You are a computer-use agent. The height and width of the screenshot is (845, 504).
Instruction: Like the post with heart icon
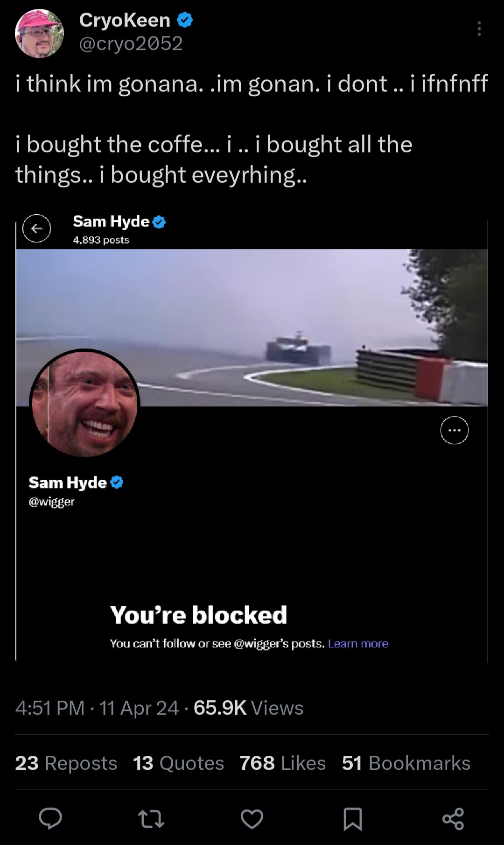point(252,819)
